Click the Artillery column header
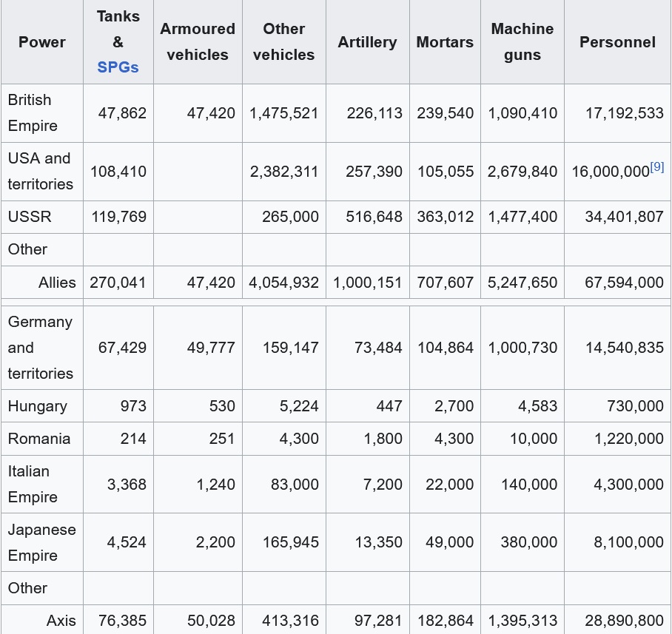The width and height of the screenshot is (672, 634). point(367,42)
